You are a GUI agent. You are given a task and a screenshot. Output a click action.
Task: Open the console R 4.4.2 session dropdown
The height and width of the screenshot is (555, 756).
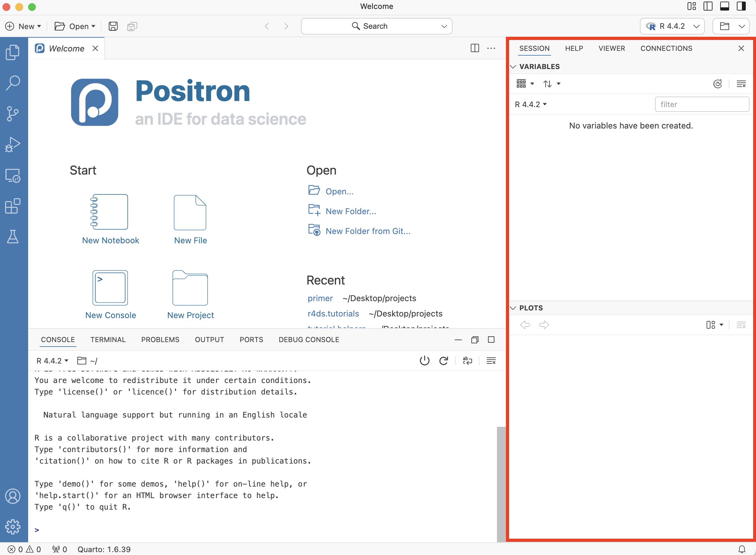tap(52, 361)
